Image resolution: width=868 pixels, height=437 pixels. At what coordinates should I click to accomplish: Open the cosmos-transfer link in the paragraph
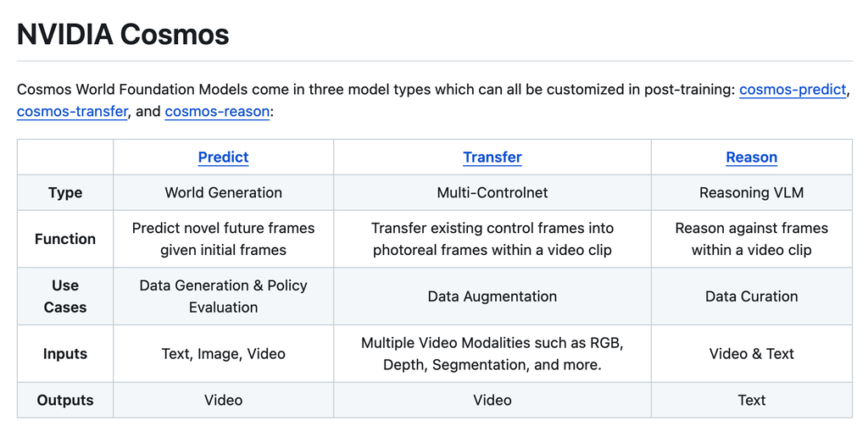73,111
